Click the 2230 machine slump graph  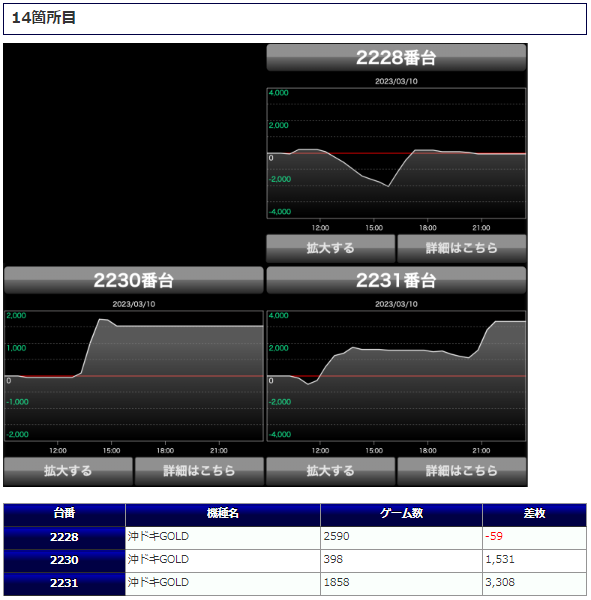click(134, 376)
